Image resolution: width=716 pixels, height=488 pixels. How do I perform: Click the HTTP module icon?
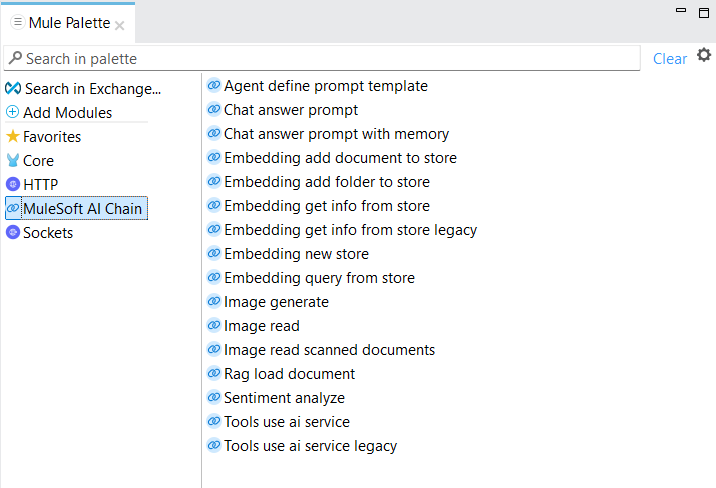pos(13,184)
